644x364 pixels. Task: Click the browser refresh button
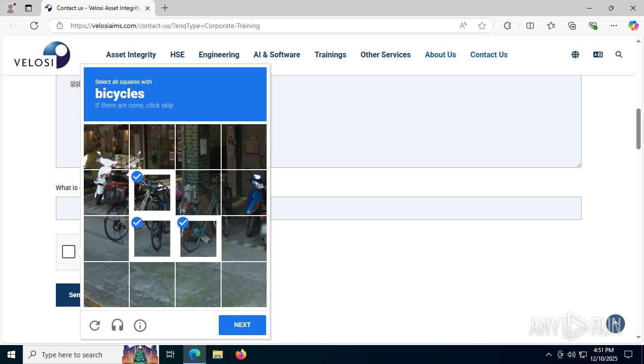coord(34,26)
